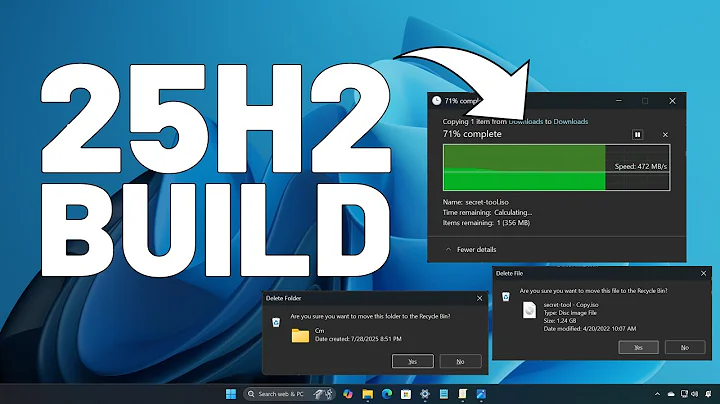The height and width of the screenshot is (404, 720).
Task: Click the Speed: 472 MB/s label
Action: click(x=641, y=166)
